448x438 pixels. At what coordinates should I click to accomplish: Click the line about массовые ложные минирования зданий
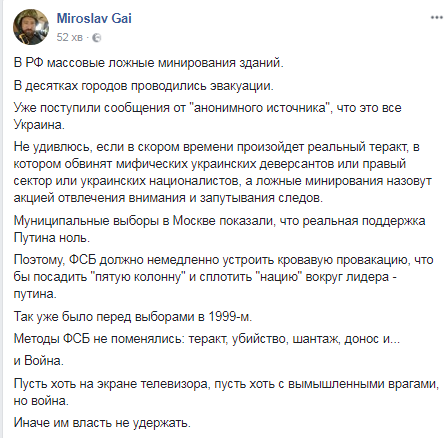click(x=149, y=63)
